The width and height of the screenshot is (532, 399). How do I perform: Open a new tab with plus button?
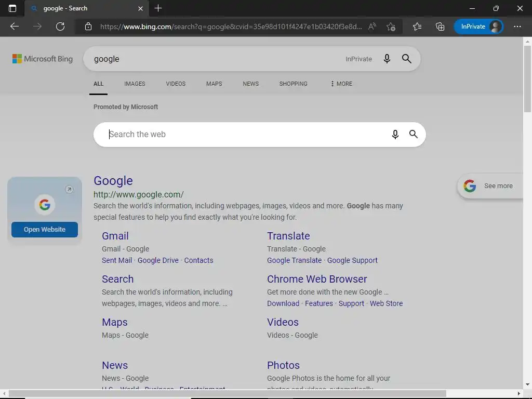pos(158,8)
